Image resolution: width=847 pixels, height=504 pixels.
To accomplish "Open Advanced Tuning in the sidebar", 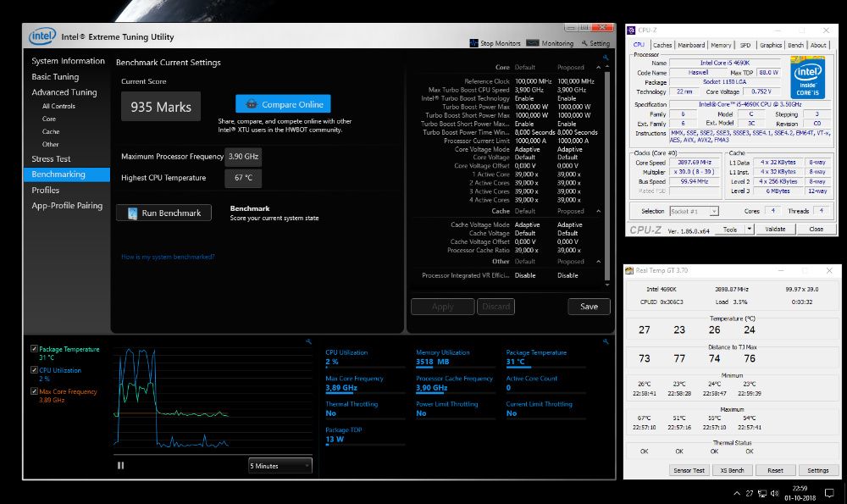I will (64, 92).
